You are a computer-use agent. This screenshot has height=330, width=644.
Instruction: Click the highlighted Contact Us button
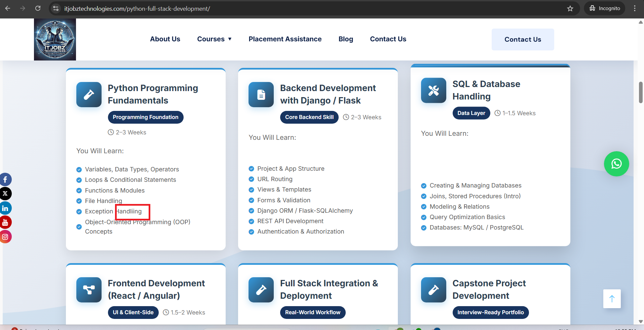click(x=522, y=39)
